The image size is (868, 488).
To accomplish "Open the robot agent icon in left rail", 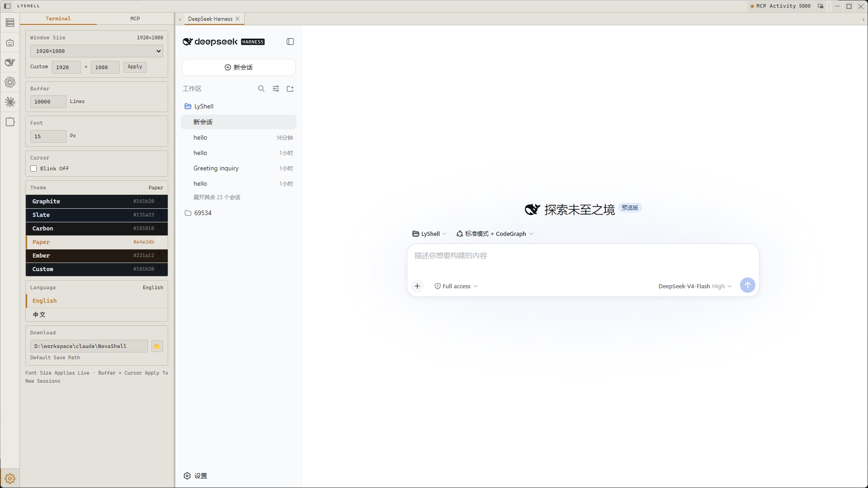I will tap(10, 42).
